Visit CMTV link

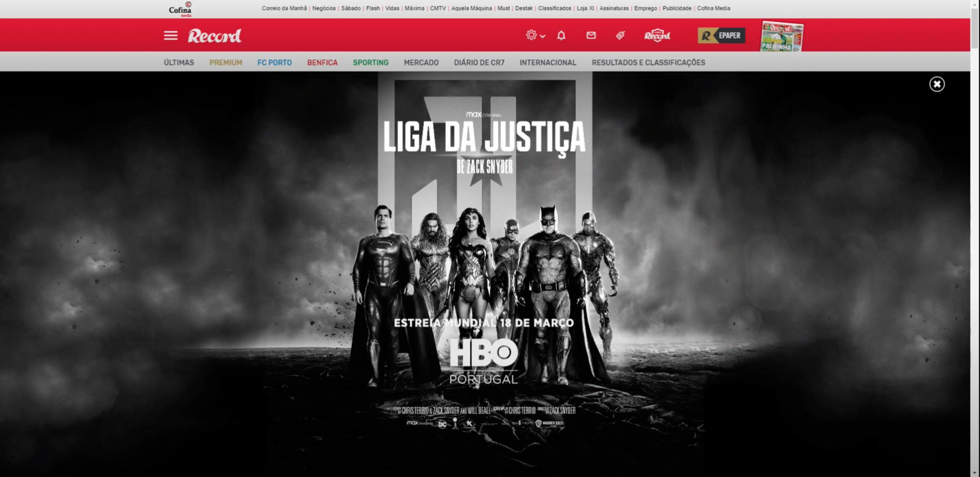[438, 8]
